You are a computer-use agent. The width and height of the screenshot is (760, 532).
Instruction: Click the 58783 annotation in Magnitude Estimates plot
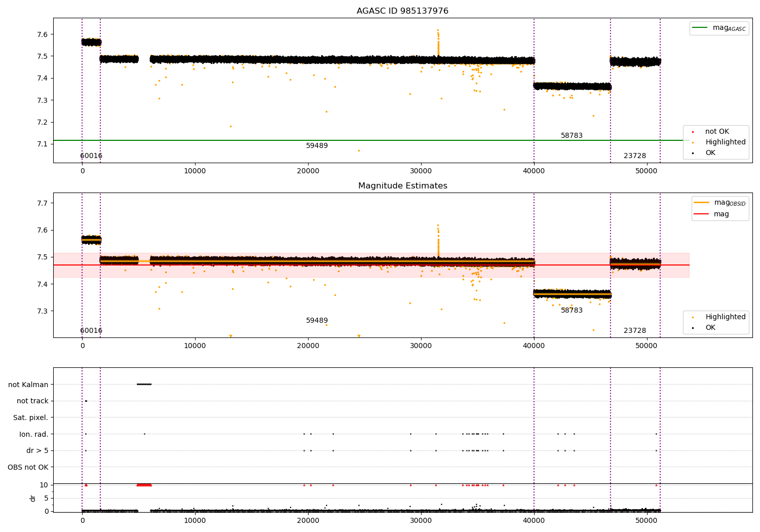click(572, 311)
